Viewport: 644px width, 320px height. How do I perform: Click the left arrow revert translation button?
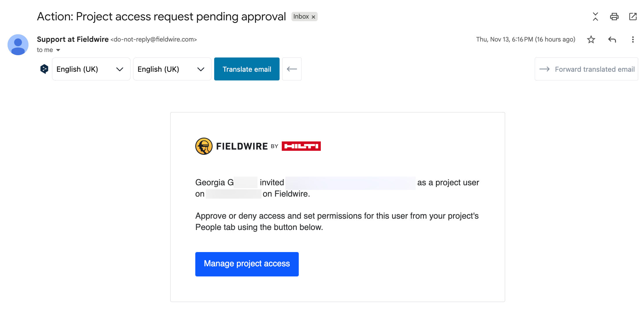click(292, 69)
